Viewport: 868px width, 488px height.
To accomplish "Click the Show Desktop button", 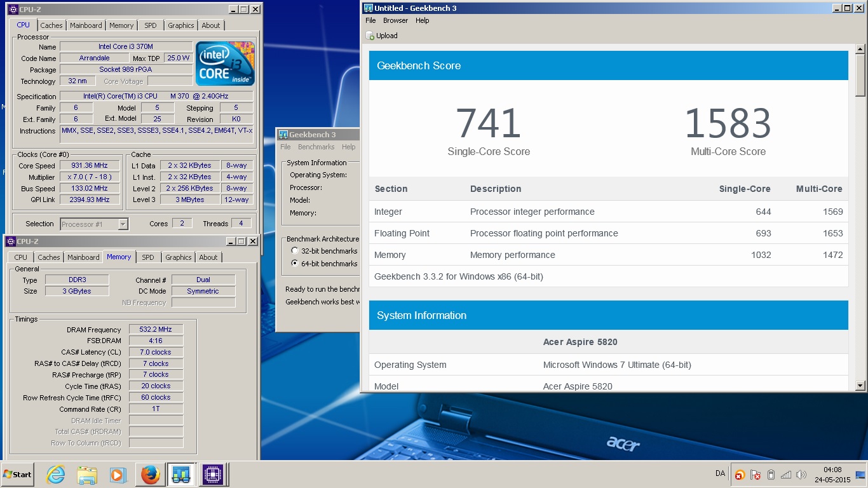I will click(x=861, y=475).
